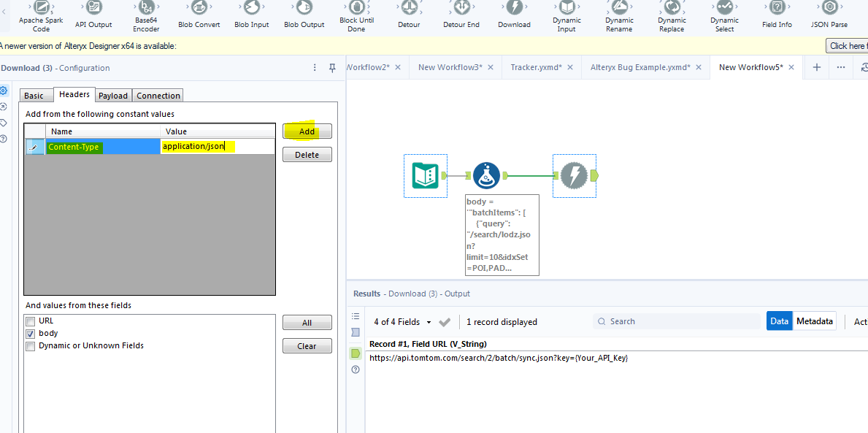Click the Apache Spark Code tool icon
This screenshot has width=868, height=433.
[41, 12]
